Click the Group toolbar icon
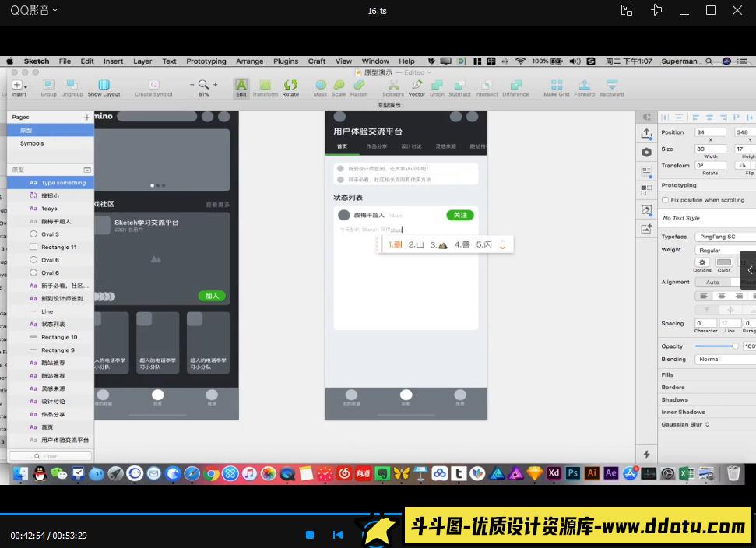This screenshot has height=548, width=756. click(x=48, y=88)
